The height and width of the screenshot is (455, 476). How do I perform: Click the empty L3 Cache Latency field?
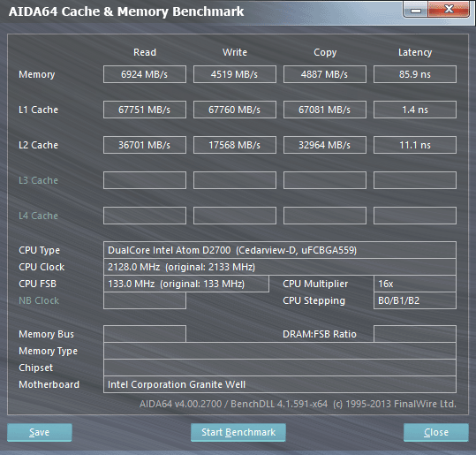(415, 180)
